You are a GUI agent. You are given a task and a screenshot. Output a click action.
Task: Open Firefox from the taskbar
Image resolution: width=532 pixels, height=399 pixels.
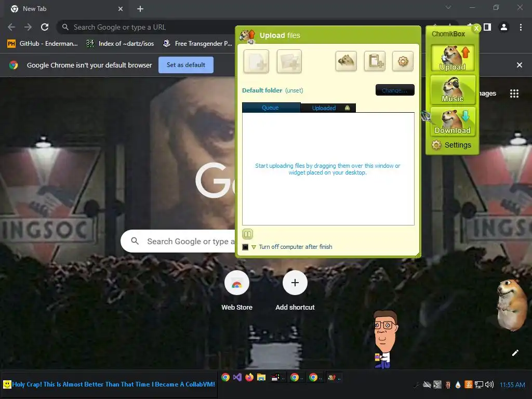pos(249,377)
